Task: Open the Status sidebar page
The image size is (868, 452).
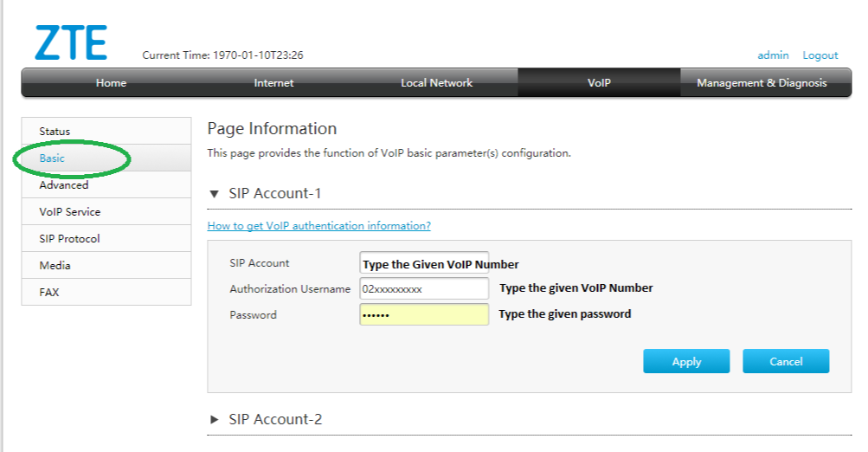Action: tap(55, 132)
